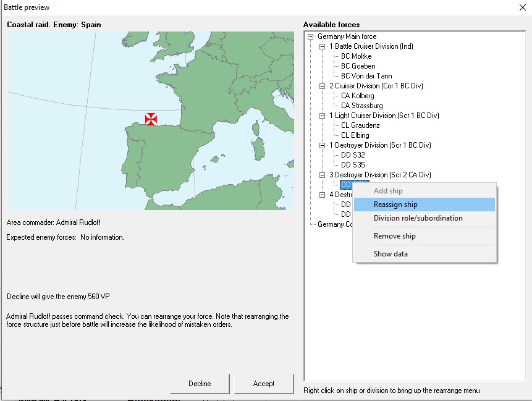Collapse 1 Light Cruiser Division node
The width and height of the screenshot is (532, 401).
tap(323, 116)
